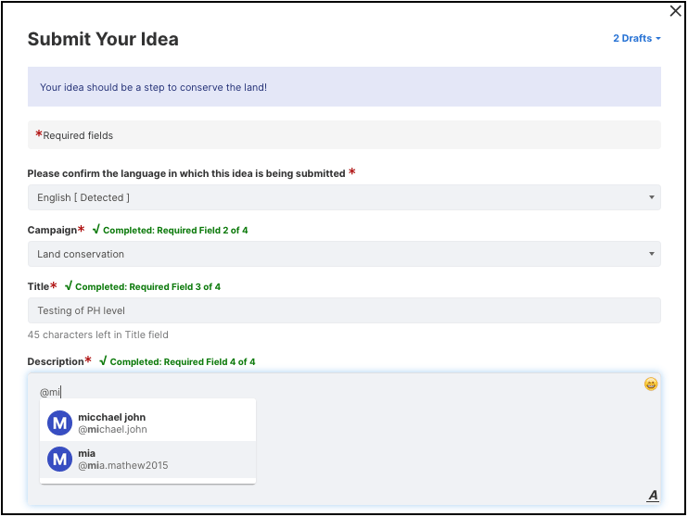Click micchael john's avatar icon
688x517 pixels.
[x=60, y=423]
